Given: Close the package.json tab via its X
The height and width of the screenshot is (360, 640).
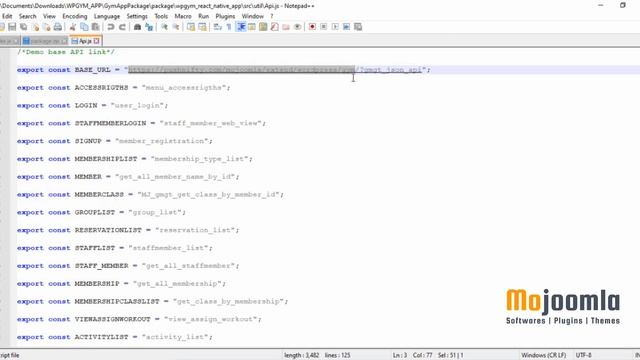Looking at the screenshot, I should tap(64, 41).
